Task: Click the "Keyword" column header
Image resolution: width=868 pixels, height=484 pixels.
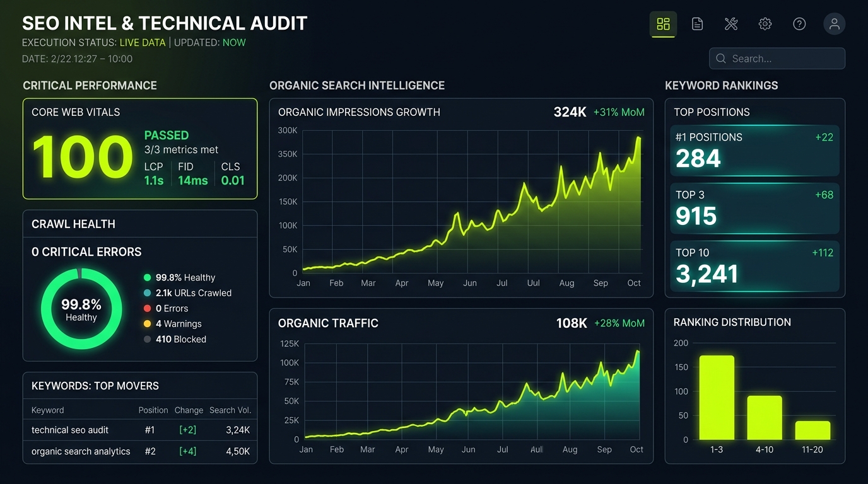Action: 48,410
